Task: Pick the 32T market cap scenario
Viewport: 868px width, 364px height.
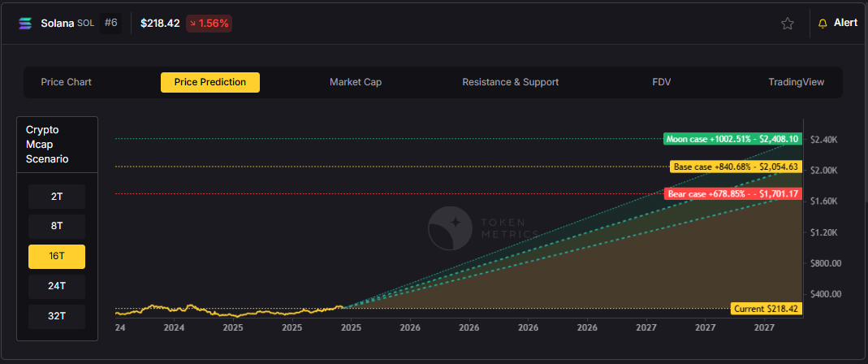Action: pyautogui.click(x=57, y=316)
